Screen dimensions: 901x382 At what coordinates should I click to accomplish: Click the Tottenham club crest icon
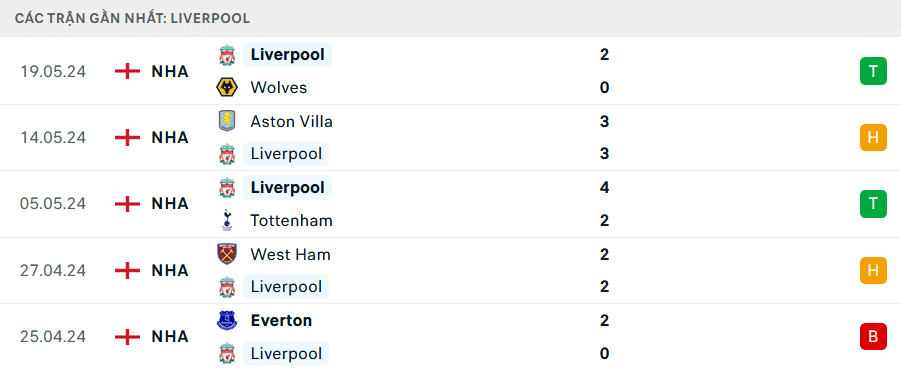click(x=227, y=221)
